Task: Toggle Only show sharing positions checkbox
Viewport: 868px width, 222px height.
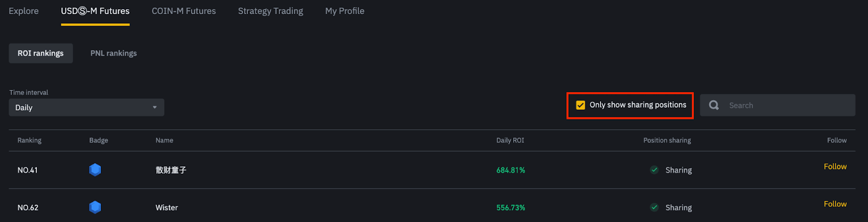Action: coord(580,105)
